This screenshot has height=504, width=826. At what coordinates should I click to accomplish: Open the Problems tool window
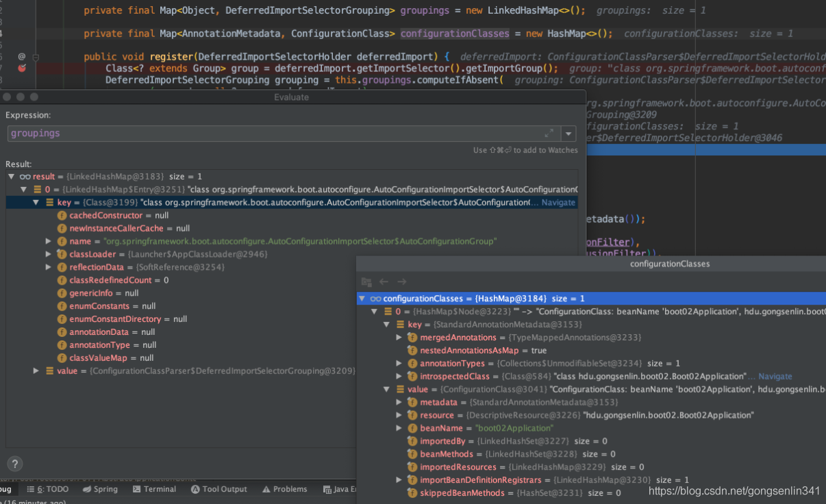pos(285,490)
